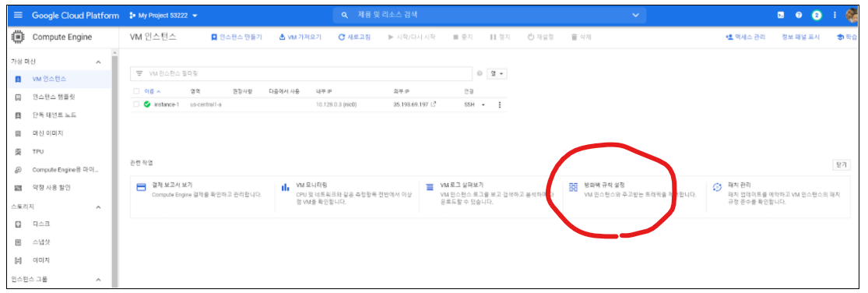Show info panel via 정보 패널 표시
Screen dimensions: 868x293
800,37
